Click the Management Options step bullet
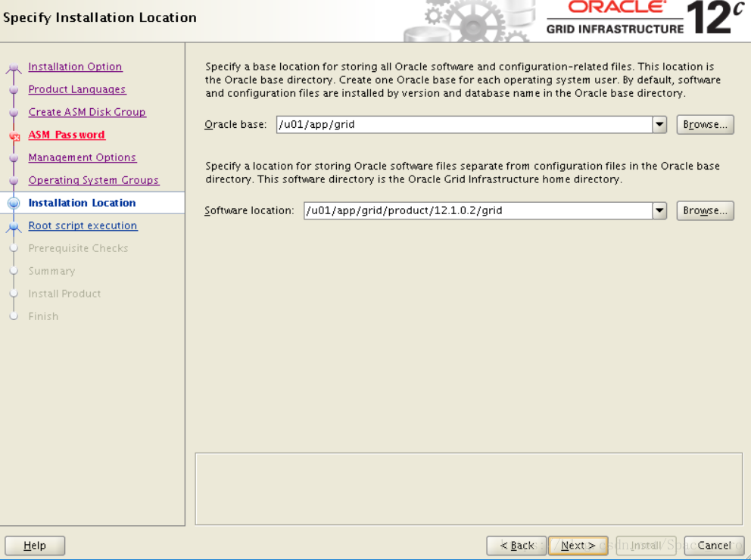Screen dimensions: 751x560 click(x=14, y=158)
